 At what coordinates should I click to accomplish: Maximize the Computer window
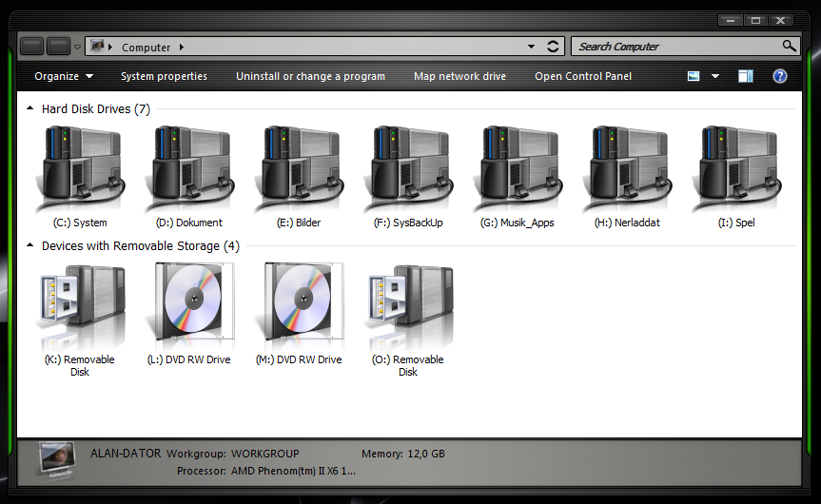pyautogui.click(x=755, y=20)
